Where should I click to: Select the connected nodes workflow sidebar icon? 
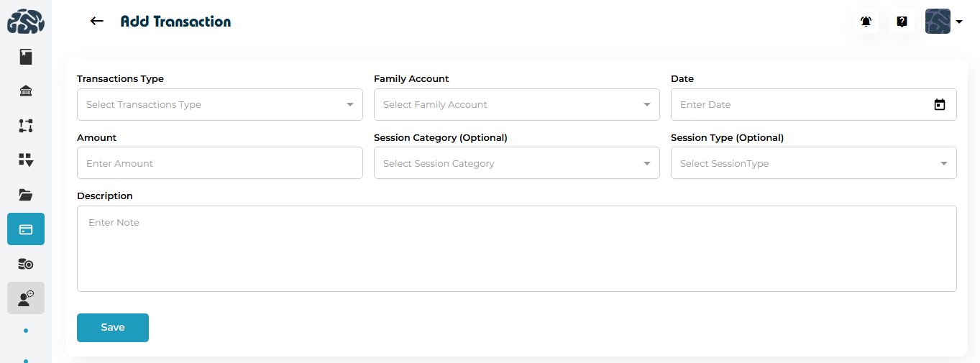(x=26, y=126)
